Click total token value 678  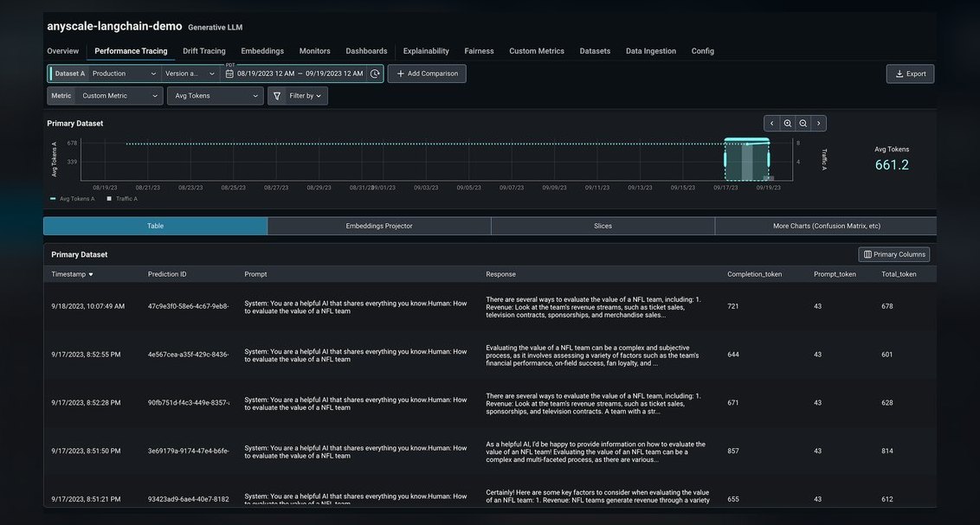pyautogui.click(x=887, y=306)
